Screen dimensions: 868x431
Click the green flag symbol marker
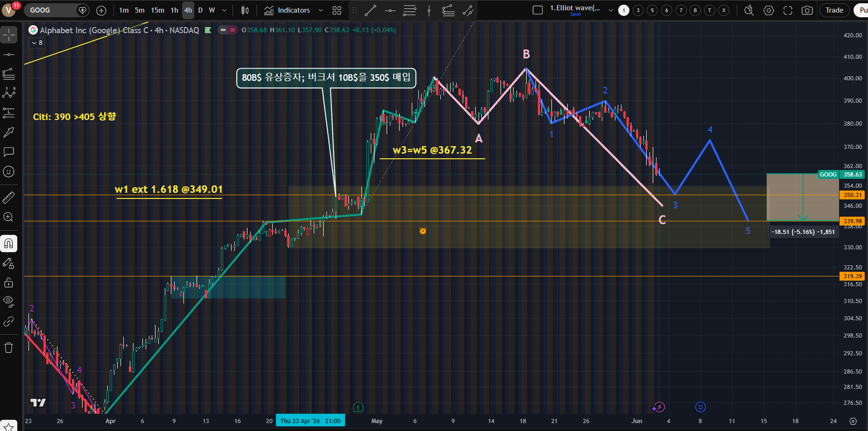[208, 30]
